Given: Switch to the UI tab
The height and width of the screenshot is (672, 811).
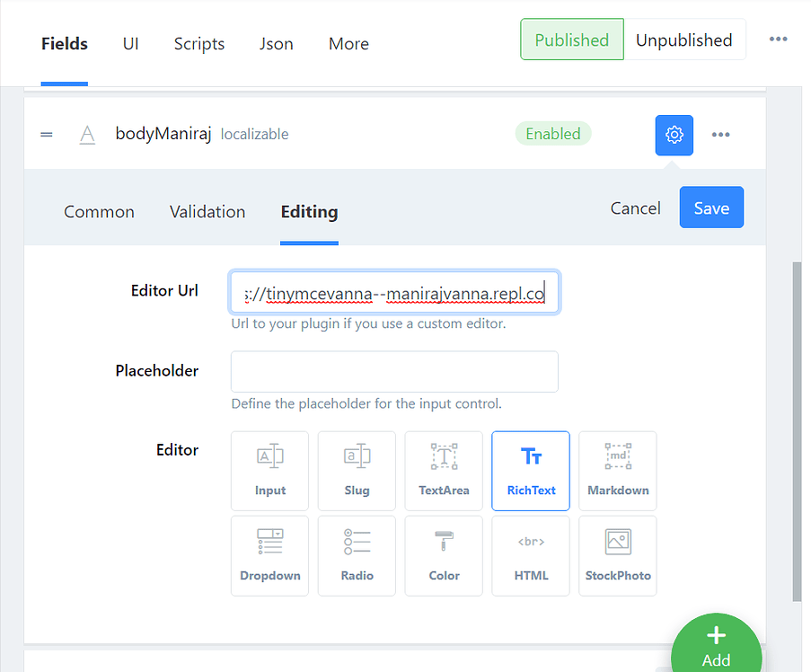Looking at the screenshot, I should click(x=130, y=43).
